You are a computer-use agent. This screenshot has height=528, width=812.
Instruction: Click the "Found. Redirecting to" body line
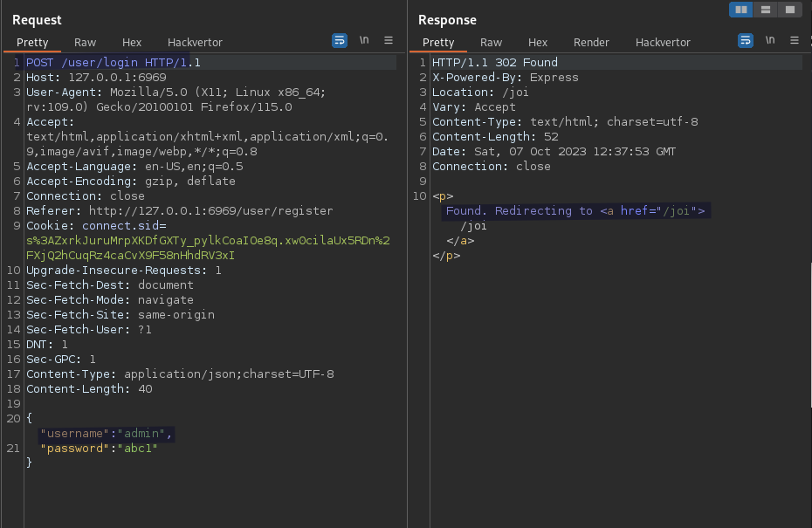pos(575,211)
